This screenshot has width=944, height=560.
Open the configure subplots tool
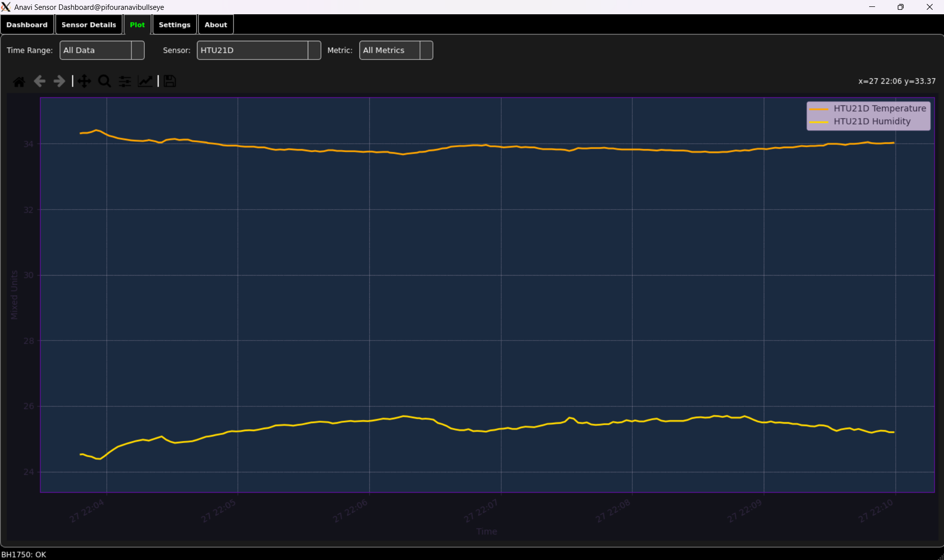125,81
